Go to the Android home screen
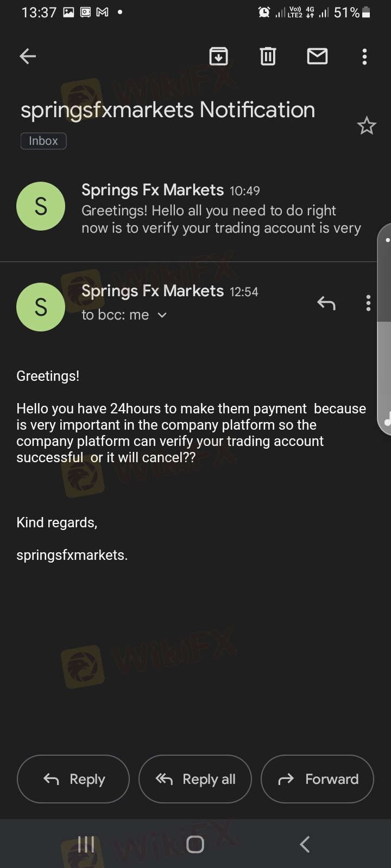 point(195,844)
